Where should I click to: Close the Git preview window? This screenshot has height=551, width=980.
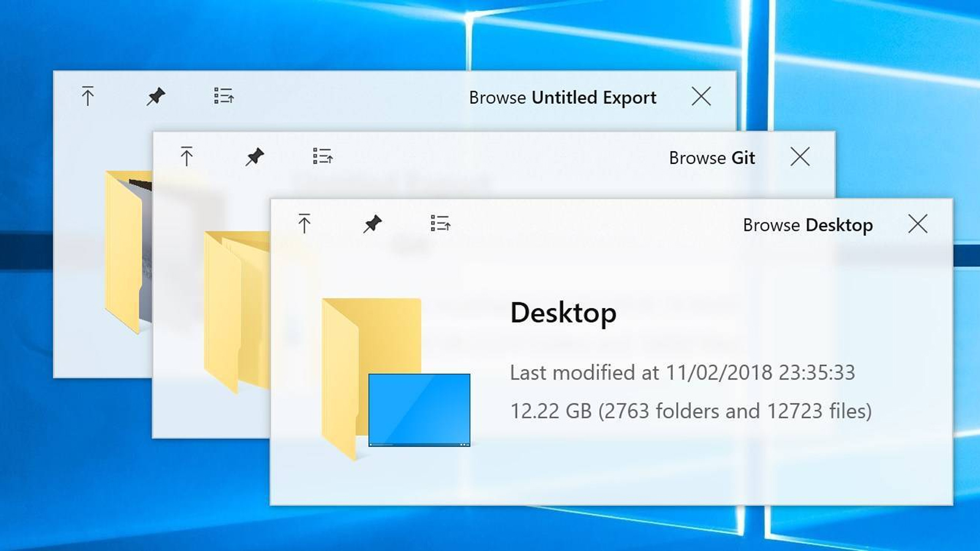(x=800, y=157)
